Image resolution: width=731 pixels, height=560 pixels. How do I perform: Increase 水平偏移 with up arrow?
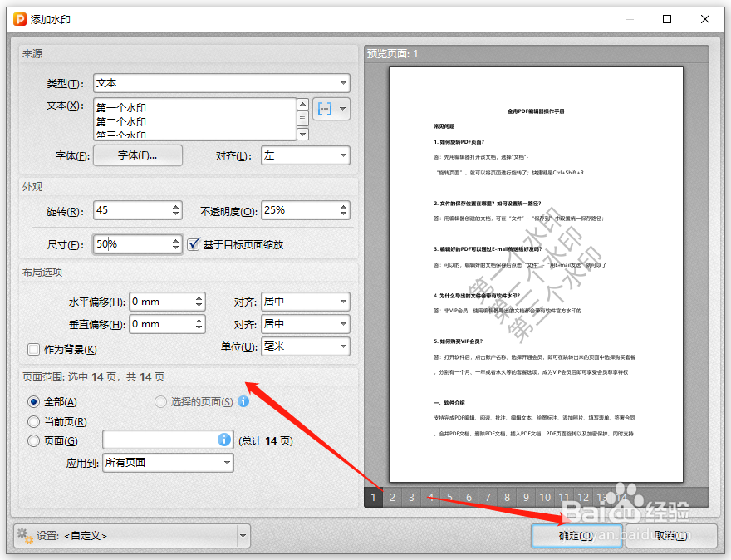click(x=199, y=297)
